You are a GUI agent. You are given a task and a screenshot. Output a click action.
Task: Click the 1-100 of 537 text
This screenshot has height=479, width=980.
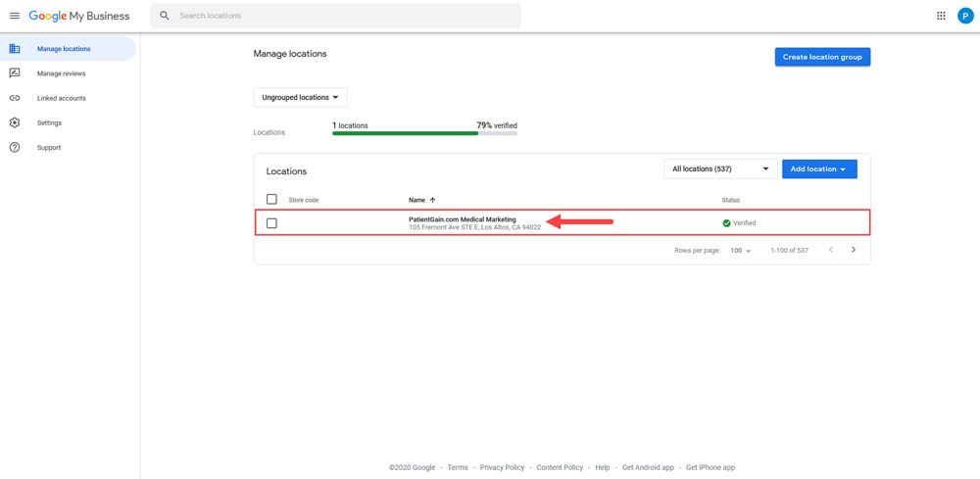[x=789, y=250]
